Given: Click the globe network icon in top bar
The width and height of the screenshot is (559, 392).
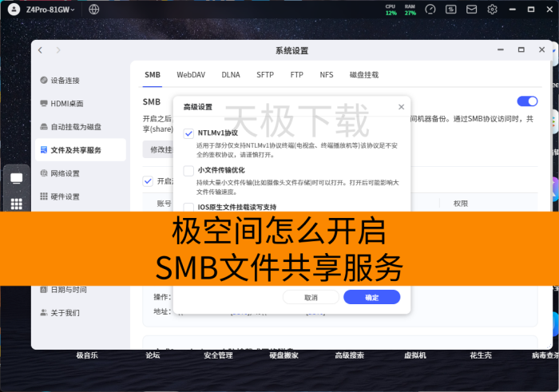Looking at the screenshot, I should 93,10.
